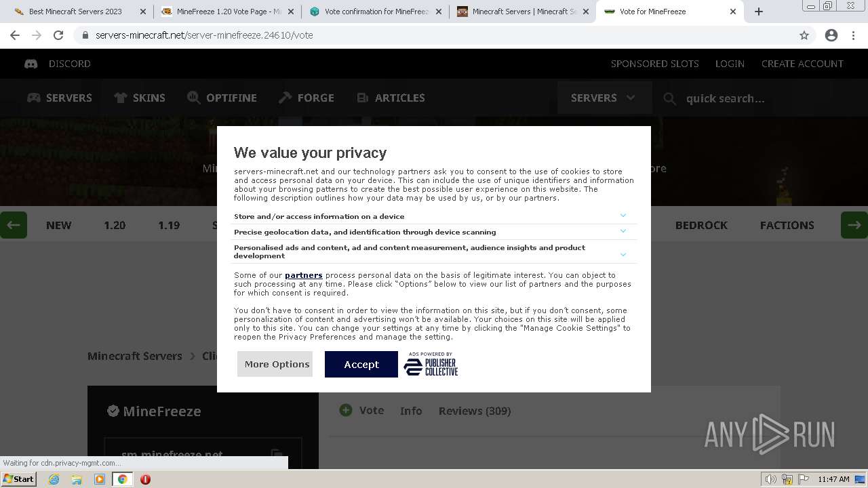
Task: Go forward in browser history
Action: 37,35
